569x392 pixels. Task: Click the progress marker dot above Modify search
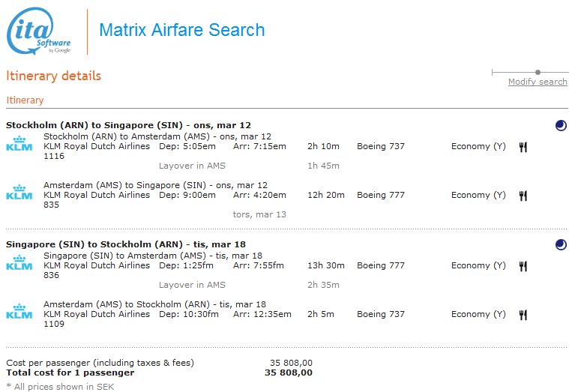point(538,72)
